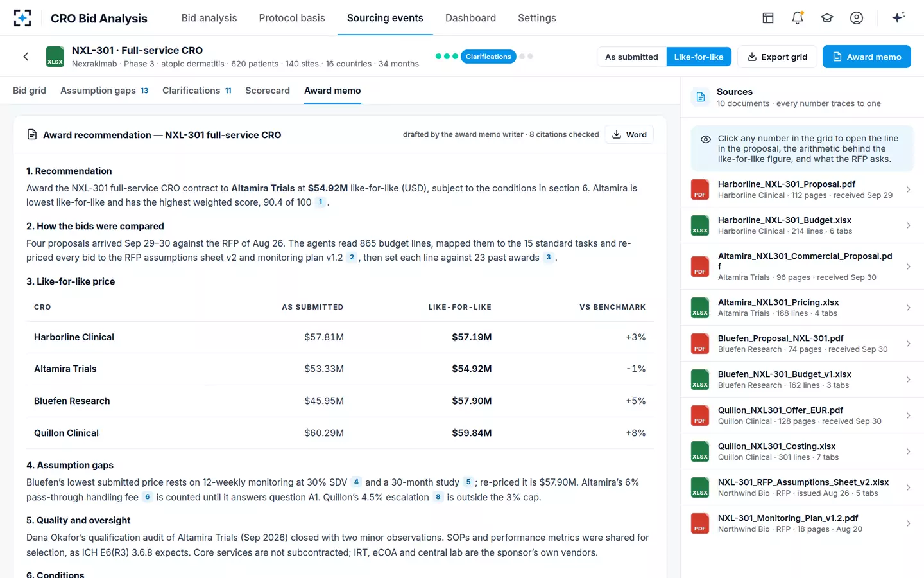The width and height of the screenshot is (924, 578).
Task: Click PDF icon of NXL-301_Monitoring_Plan_v1.2.pdf
Action: tap(700, 523)
